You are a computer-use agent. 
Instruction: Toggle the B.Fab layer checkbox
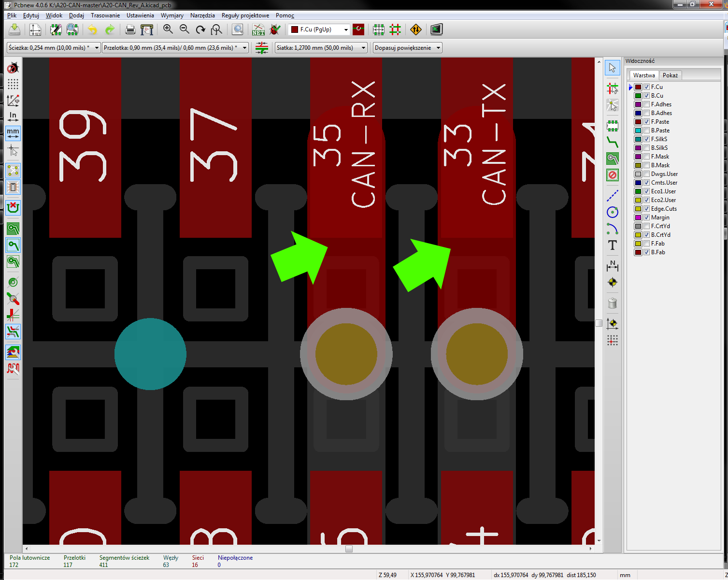click(x=646, y=252)
